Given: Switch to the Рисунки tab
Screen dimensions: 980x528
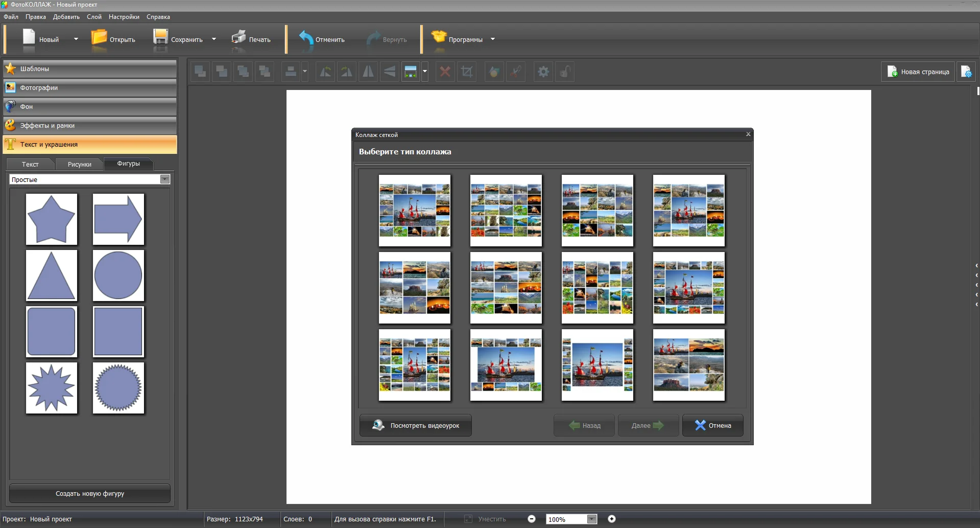Looking at the screenshot, I should pyautogui.click(x=79, y=164).
